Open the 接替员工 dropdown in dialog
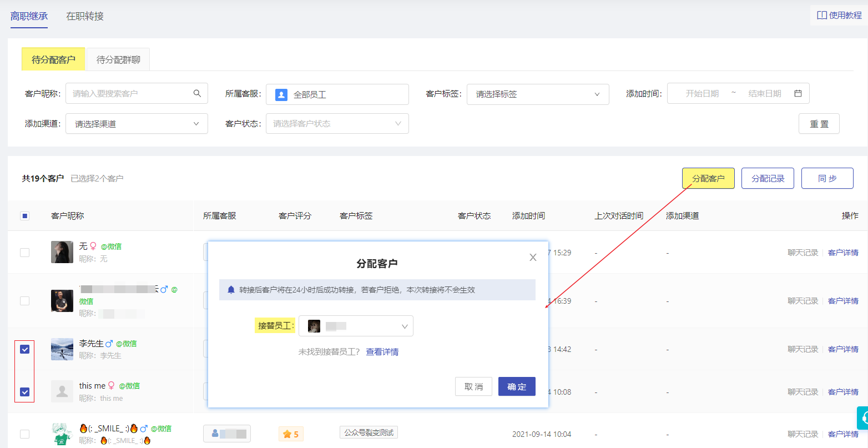The height and width of the screenshot is (448, 868). [x=356, y=326]
